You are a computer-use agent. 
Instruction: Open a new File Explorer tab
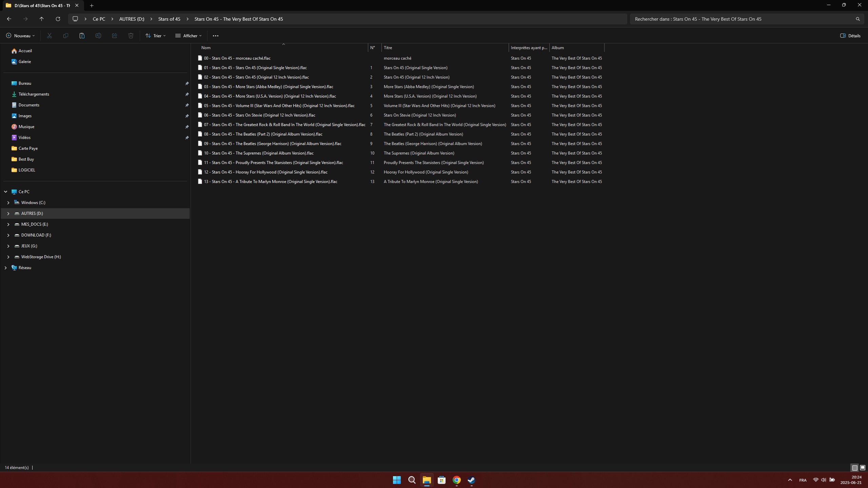(x=92, y=5)
